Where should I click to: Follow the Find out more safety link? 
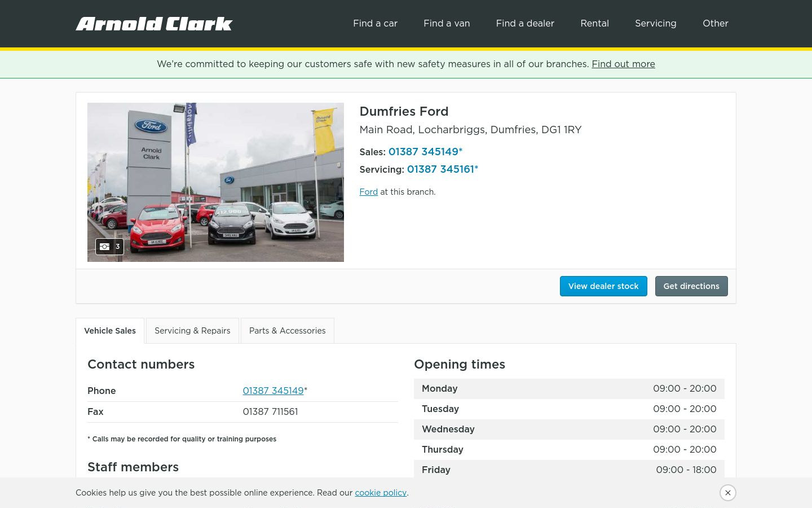(623, 64)
